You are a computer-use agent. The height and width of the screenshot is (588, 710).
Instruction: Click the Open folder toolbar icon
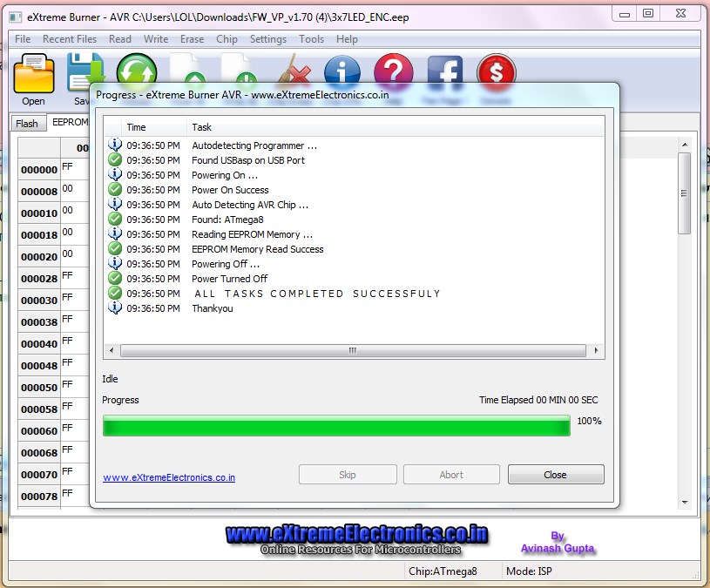pos(34,75)
